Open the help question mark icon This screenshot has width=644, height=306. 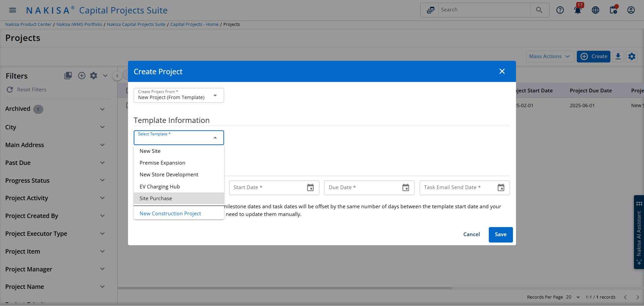pyautogui.click(x=560, y=10)
